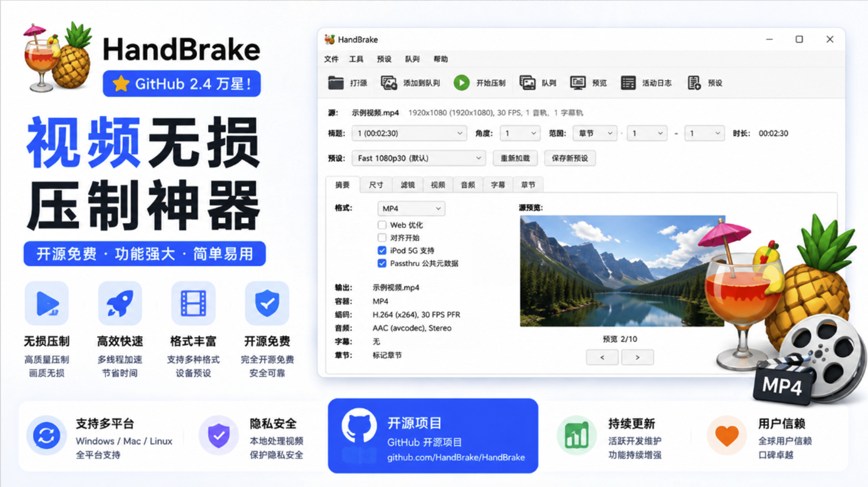Viewport: 868px width, 487px height.
Task: Open the end chapter dropdown
Action: (705, 133)
